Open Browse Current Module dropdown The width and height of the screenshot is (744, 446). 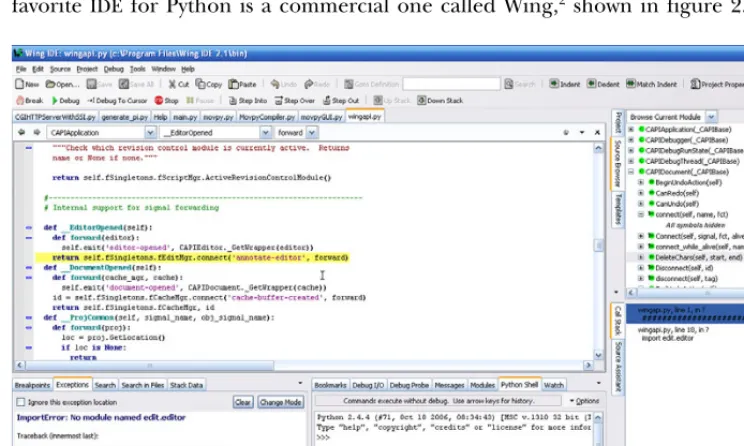[x=711, y=117]
